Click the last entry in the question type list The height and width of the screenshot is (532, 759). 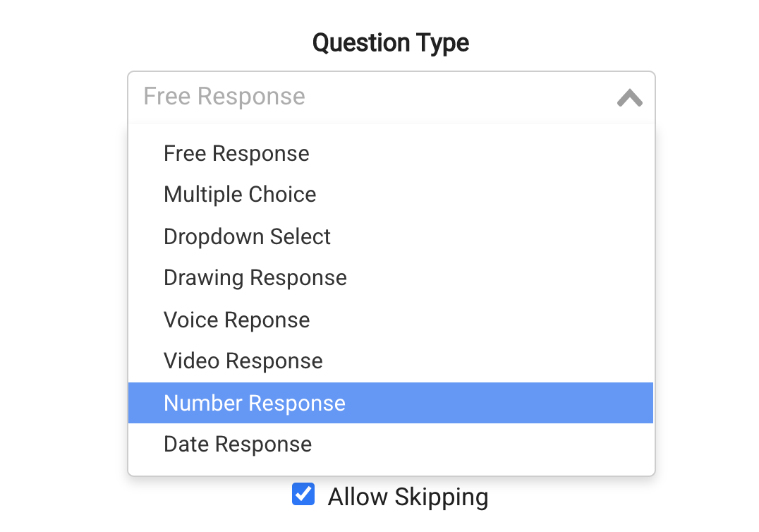(x=238, y=445)
